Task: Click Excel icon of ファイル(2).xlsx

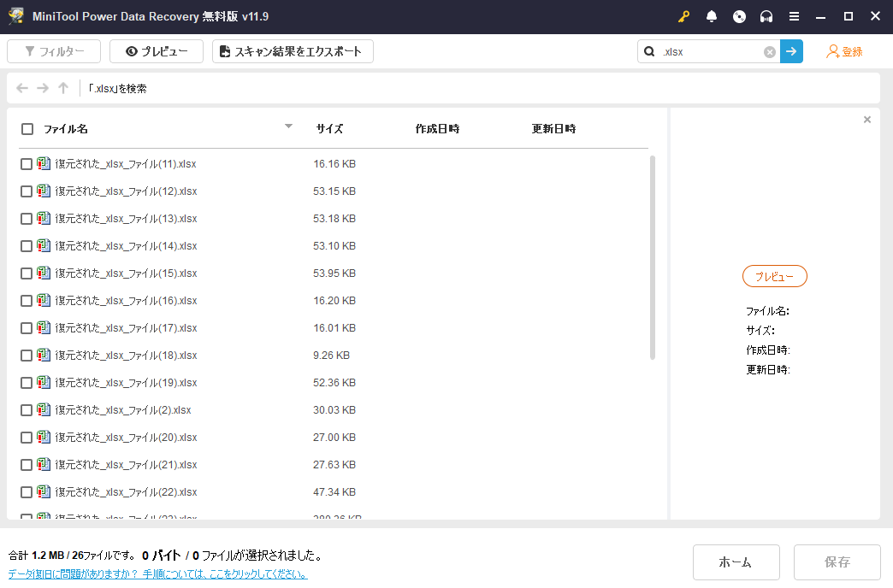Action: [44, 410]
